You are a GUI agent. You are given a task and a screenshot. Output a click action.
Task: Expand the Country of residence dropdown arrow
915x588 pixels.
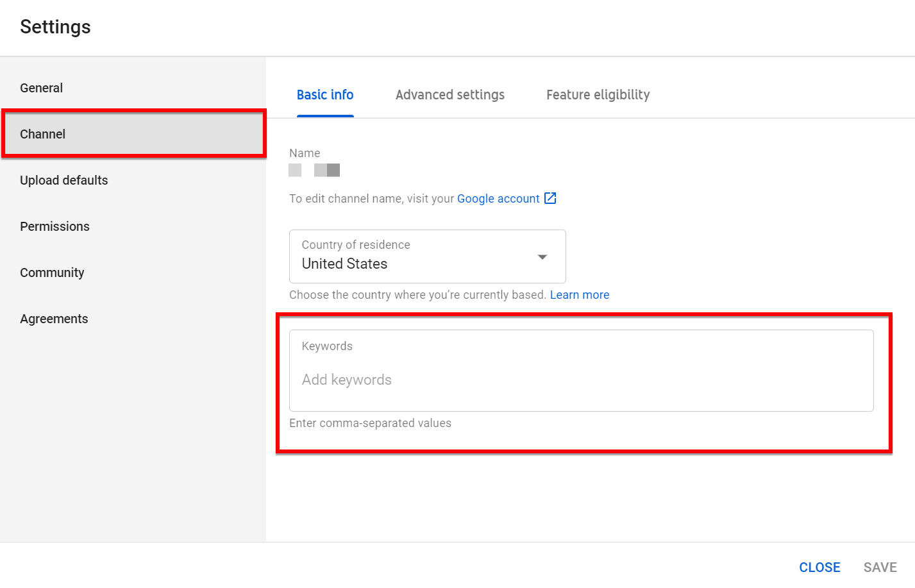coord(542,257)
